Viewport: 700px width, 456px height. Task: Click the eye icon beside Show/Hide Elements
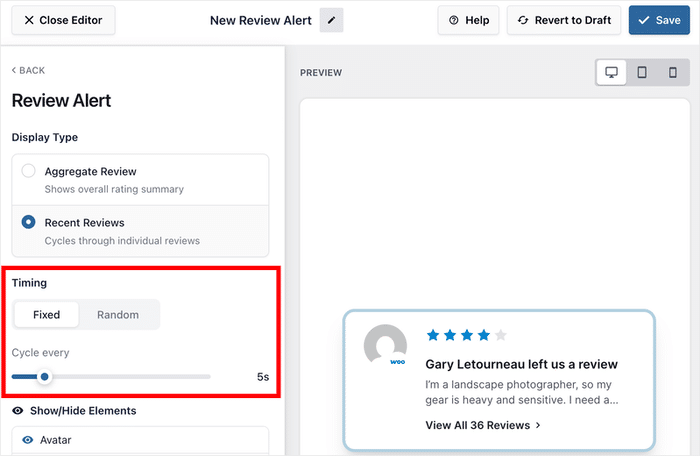click(18, 410)
